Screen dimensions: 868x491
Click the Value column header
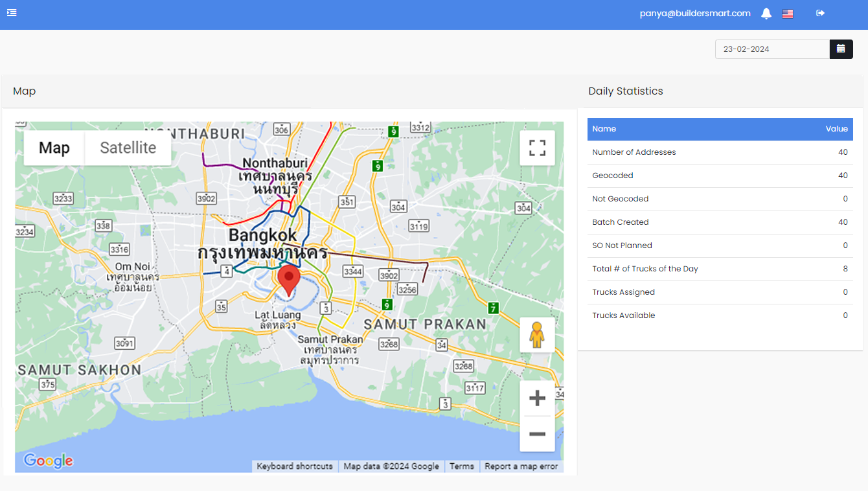coord(836,129)
